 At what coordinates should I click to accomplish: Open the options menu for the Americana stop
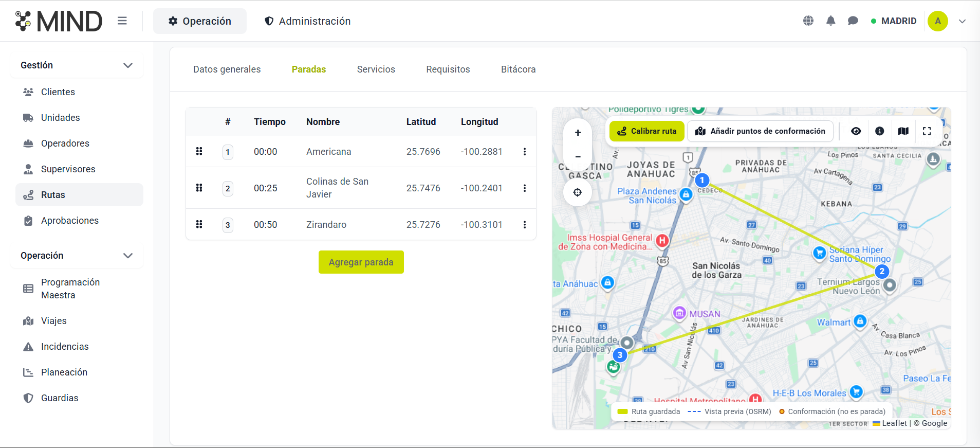(524, 152)
